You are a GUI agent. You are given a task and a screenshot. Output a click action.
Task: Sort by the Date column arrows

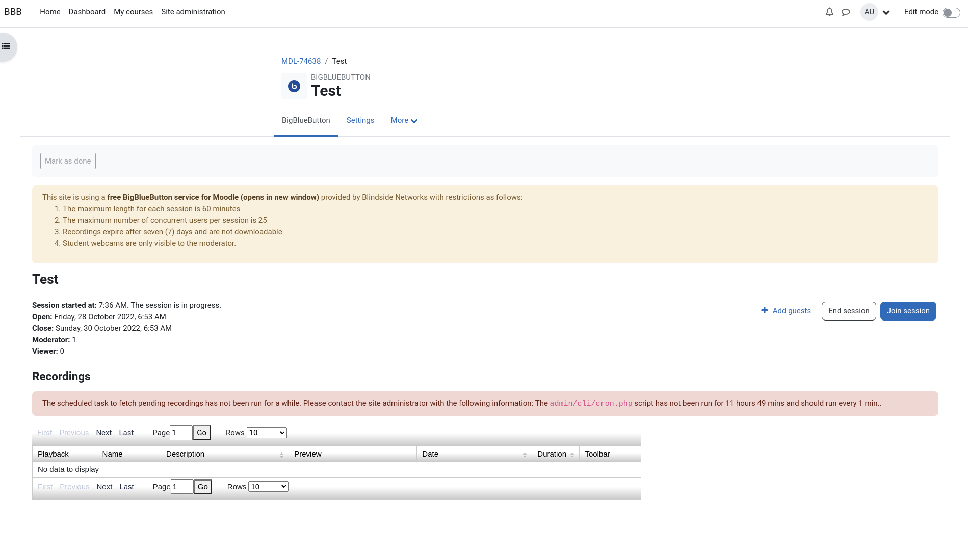(525, 455)
